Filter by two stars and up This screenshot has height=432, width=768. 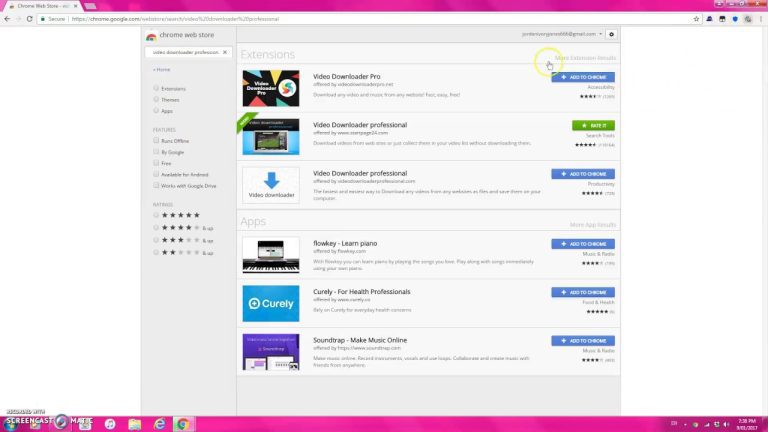pyautogui.click(x=156, y=252)
